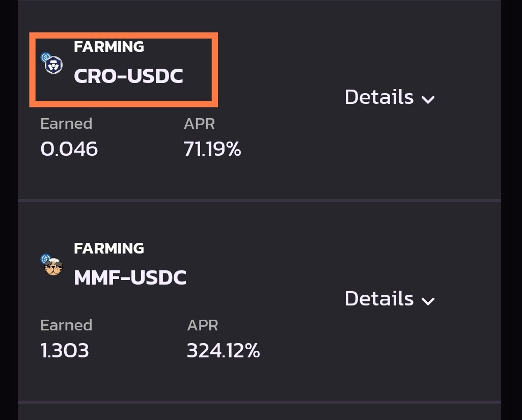Click the chevron beside CRO-USDC Details
The image size is (522, 420).
[428, 99]
